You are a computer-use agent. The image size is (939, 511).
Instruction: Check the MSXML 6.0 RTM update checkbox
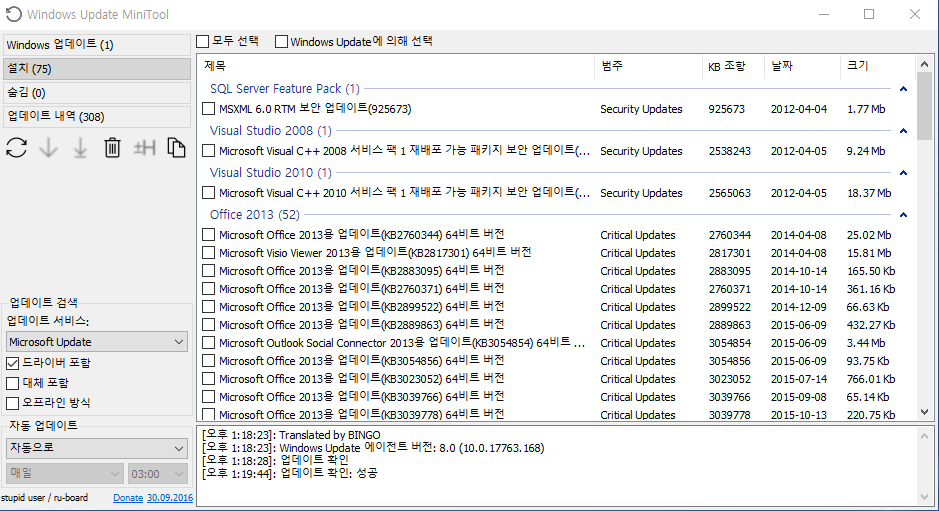[x=208, y=109]
